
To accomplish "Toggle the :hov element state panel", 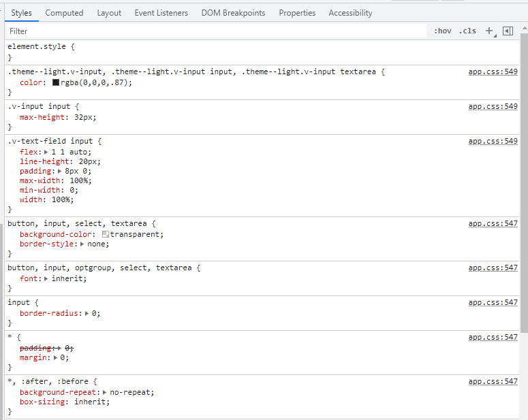I will tap(443, 31).
